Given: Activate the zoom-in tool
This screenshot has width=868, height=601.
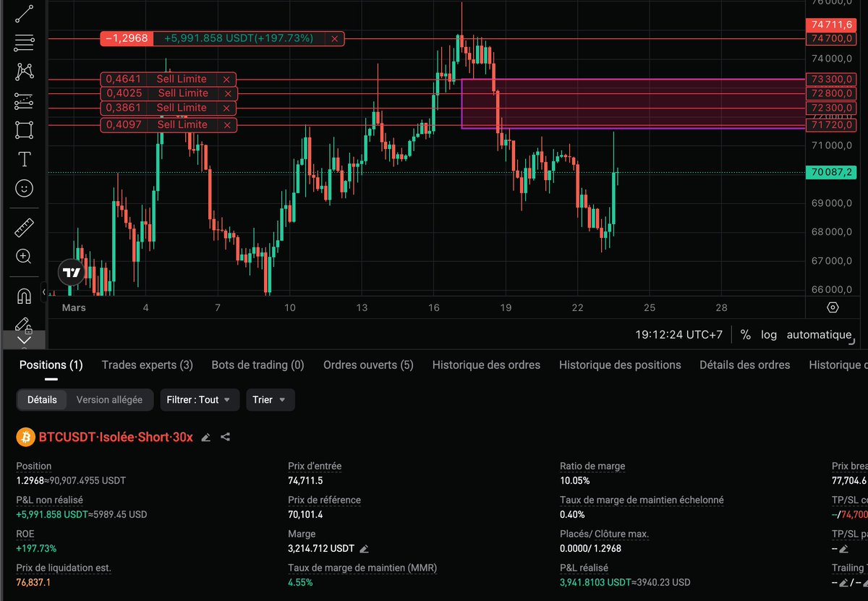Looking at the screenshot, I should 24,256.
